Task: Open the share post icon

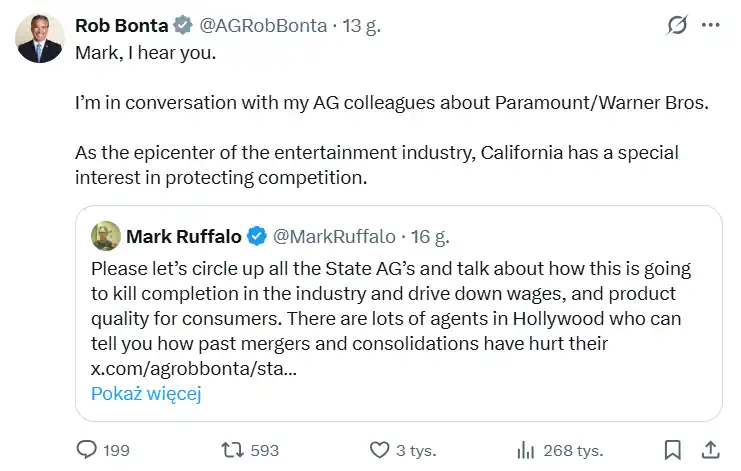Action: pos(710,450)
